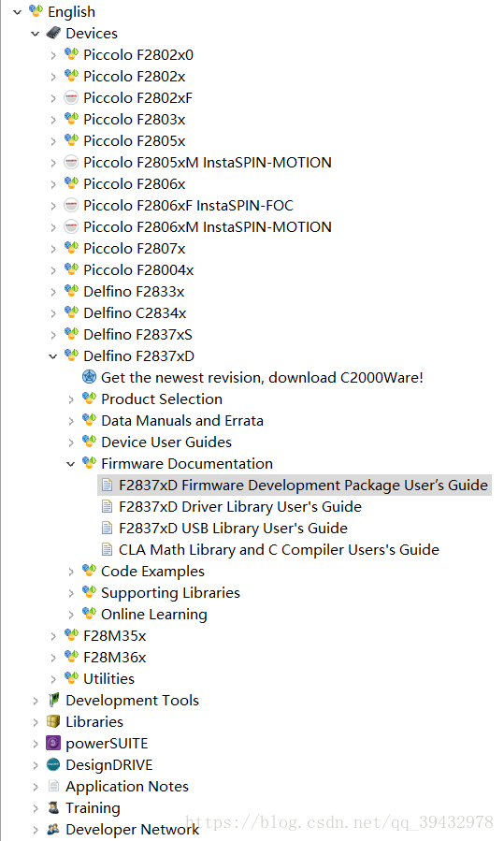Click the Libraries box icon
The height and width of the screenshot is (841, 504).
(x=53, y=721)
